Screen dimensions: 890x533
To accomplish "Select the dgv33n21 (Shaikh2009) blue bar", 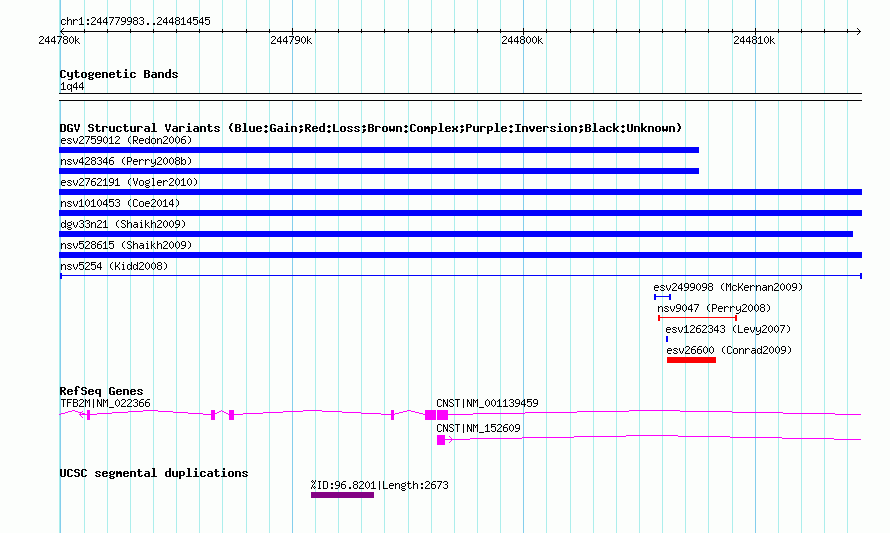I will 456,234.
